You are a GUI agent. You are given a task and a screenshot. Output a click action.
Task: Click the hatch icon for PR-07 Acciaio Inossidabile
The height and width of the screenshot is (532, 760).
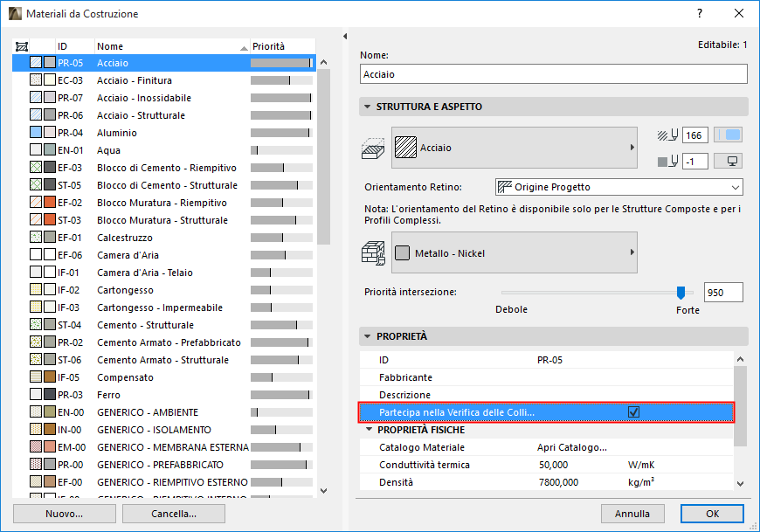coord(36,97)
